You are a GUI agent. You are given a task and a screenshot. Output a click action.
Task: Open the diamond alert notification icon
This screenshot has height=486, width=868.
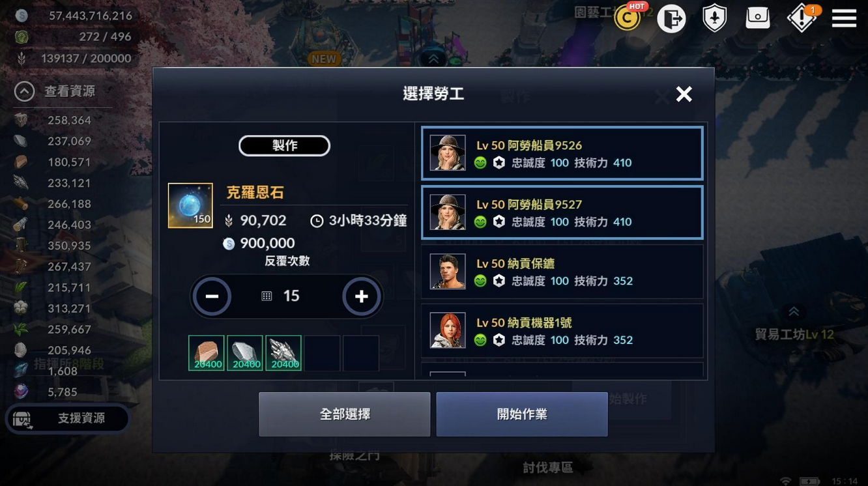point(802,18)
